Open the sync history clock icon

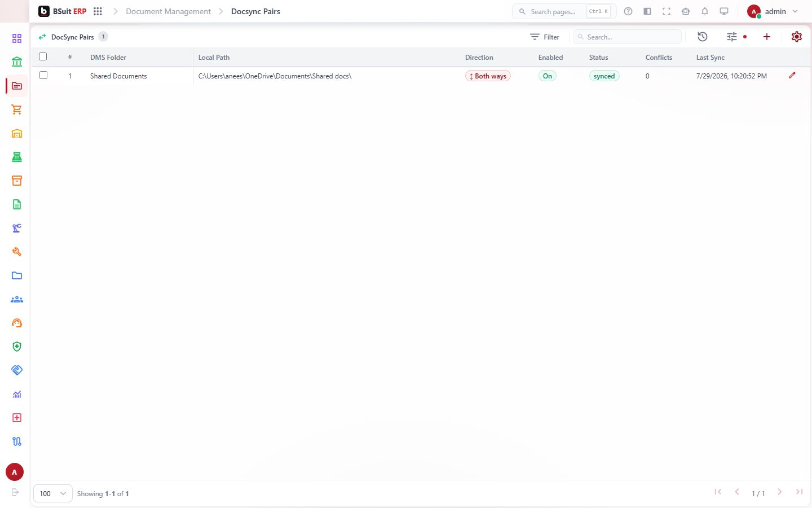click(702, 37)
